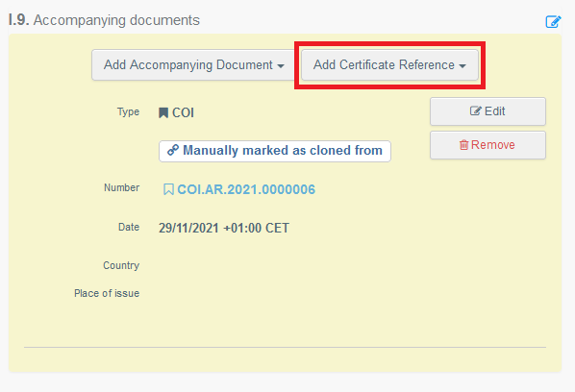Click the Country field label
The height and width of the screenshot is (392, 575).
click(x=121, y=265)
